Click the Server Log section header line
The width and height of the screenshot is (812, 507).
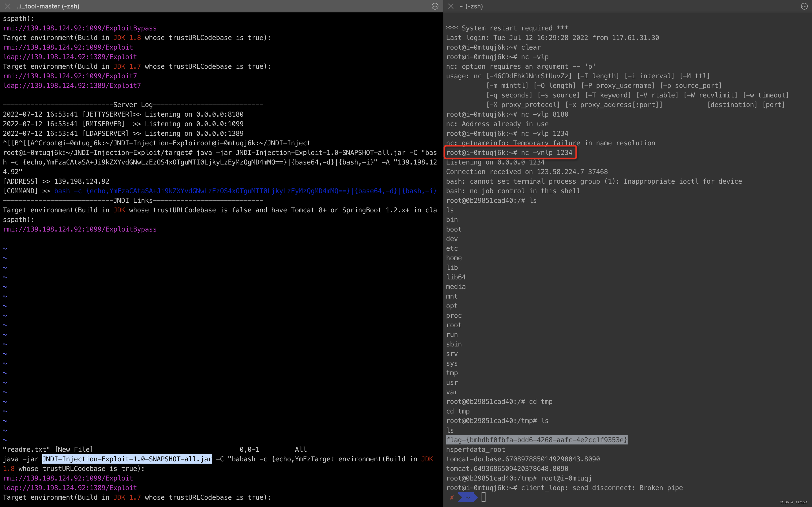click(133, 104)
